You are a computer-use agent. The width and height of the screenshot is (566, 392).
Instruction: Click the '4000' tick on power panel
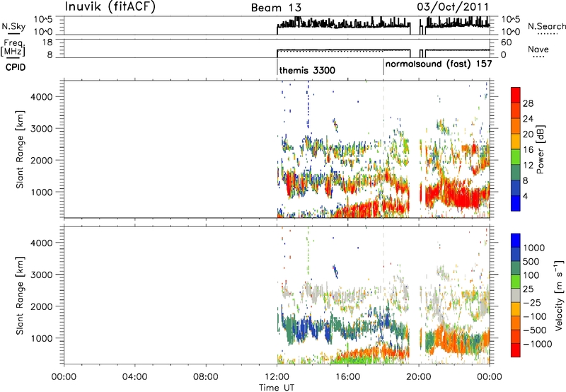[x=42, y=97]
